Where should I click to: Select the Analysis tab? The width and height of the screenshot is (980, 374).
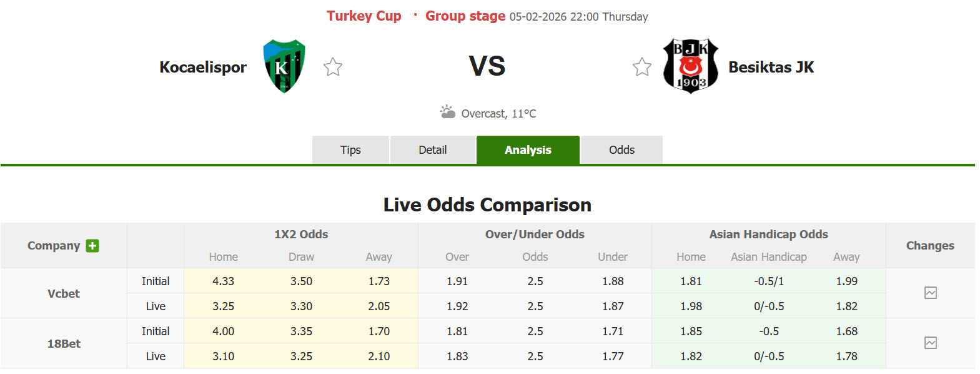[x=528, y=149]
